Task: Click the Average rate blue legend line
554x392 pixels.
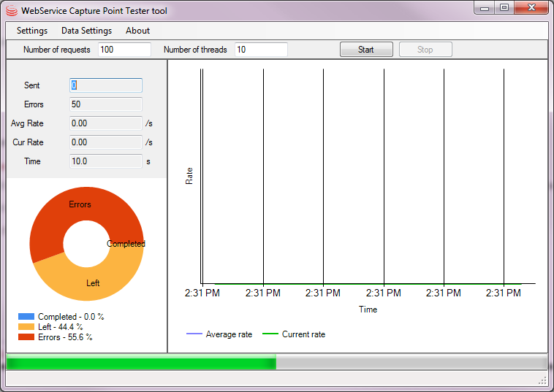Action: pyautogui.click(x=193, y=334)
